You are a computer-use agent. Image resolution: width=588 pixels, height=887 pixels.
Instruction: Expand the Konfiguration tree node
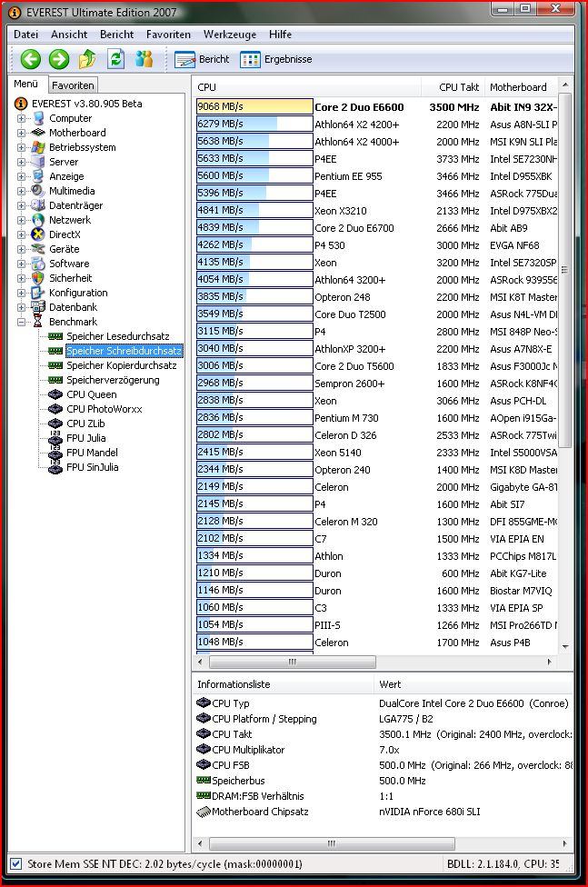(21, 293)
